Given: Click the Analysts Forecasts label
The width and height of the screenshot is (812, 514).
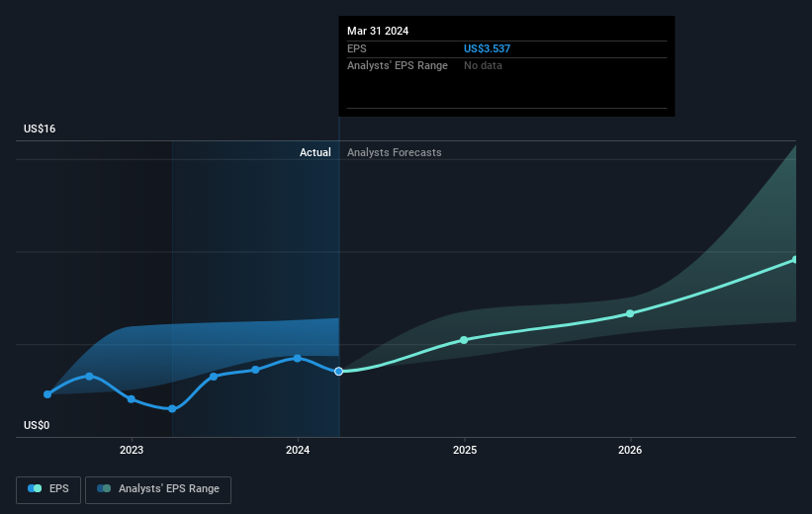Looking at the screenshot, I should [394, 152].
